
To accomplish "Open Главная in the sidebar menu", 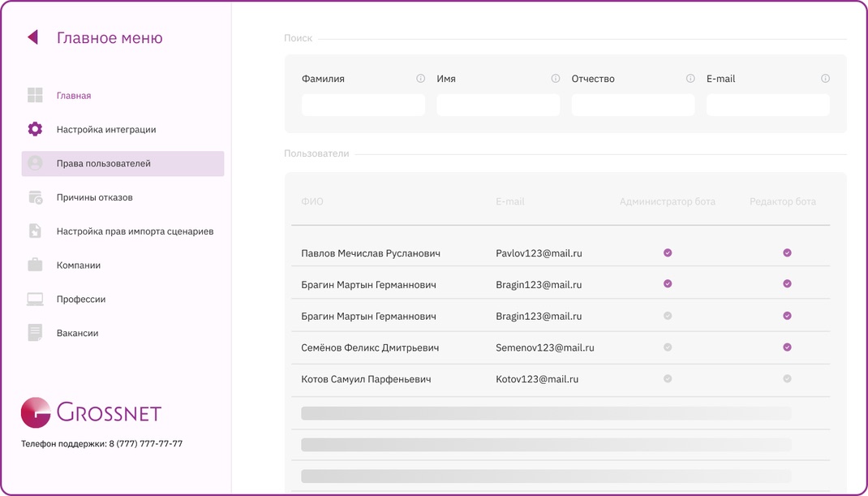I will (74, 96).
